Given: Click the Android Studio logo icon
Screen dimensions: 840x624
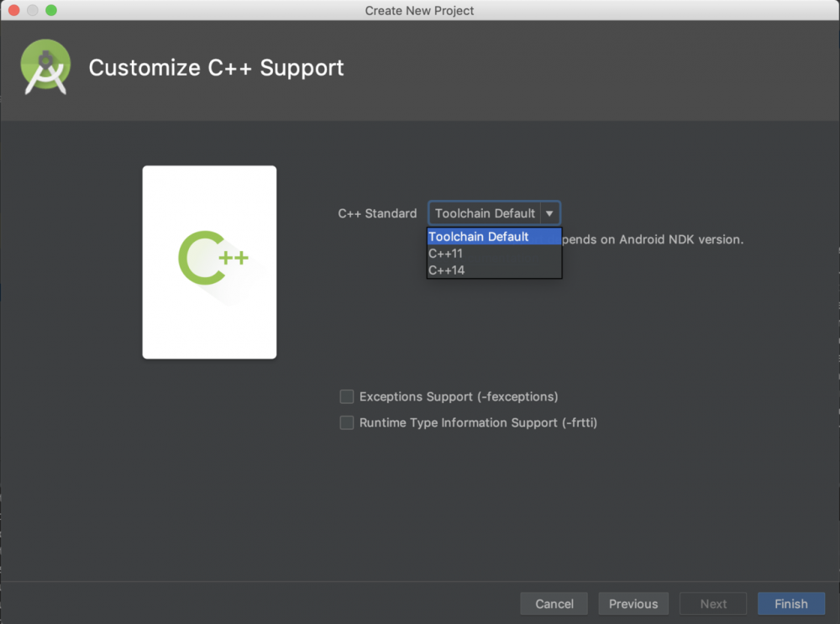Looking at the screenshot, I should tap(45, 67).
